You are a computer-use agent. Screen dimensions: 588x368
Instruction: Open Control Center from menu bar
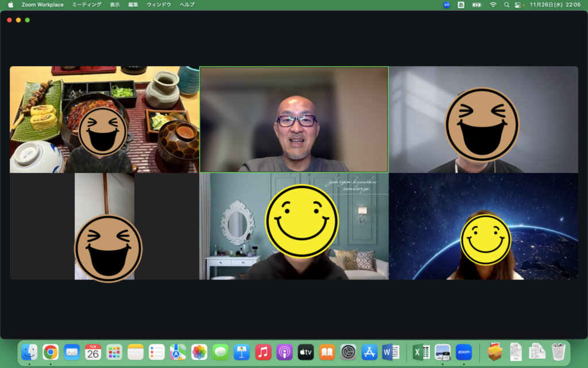pos(518,5)
